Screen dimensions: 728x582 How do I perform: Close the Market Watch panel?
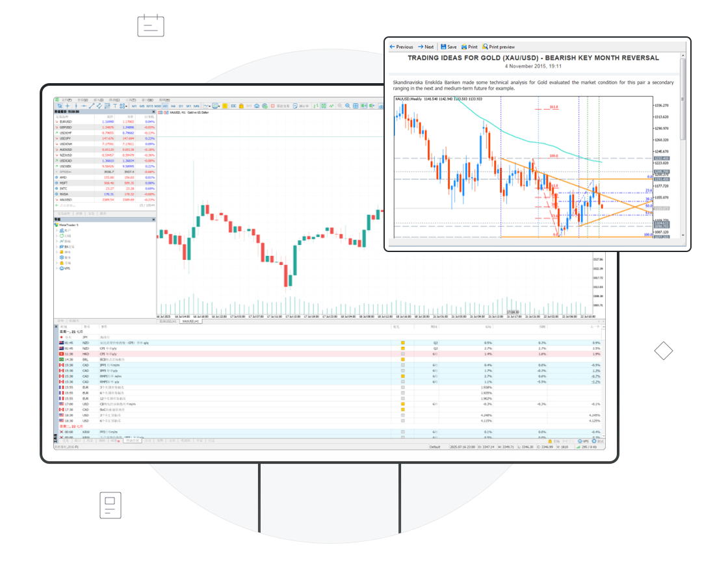click(153, 112)
